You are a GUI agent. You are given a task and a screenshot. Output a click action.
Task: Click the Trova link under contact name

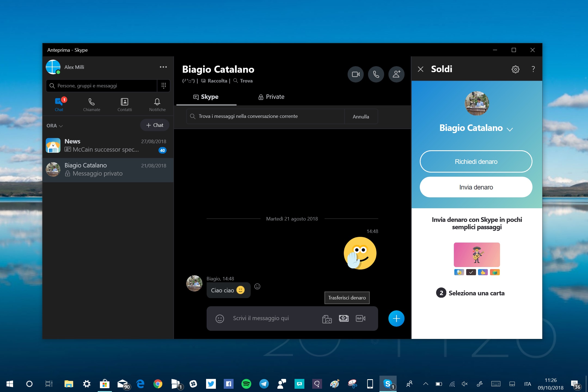point(243,81)
